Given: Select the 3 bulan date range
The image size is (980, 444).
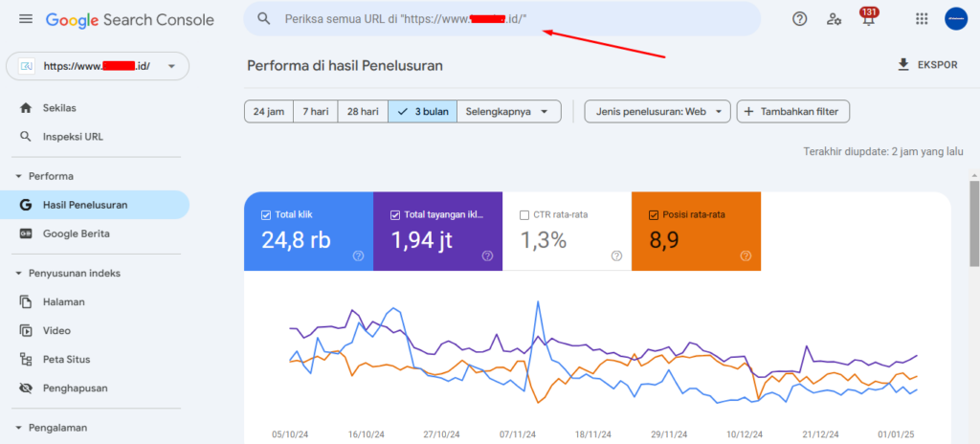Looking at the screenshot, I should coord(422,112).
